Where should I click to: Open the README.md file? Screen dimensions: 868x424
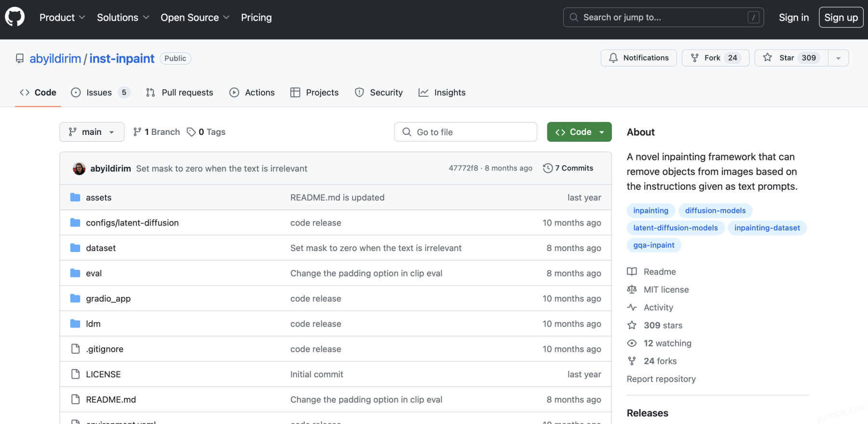pos(111,399)
